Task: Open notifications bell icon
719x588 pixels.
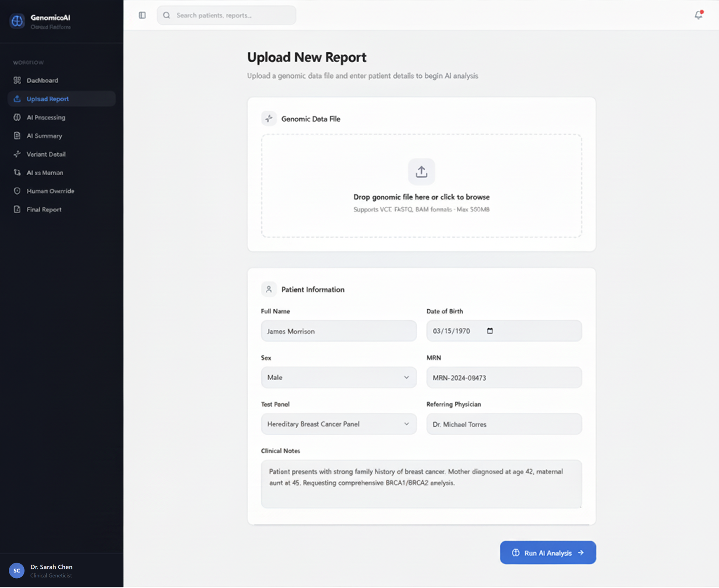Action: [699, 15]
